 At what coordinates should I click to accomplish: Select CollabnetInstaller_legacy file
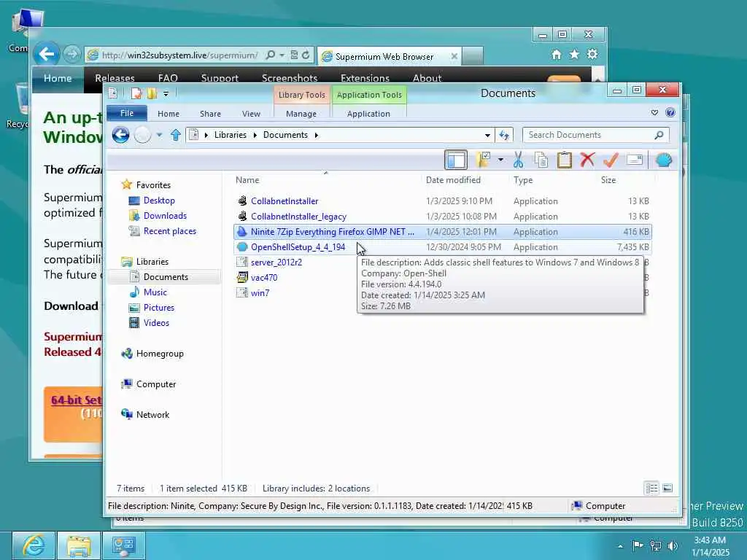coord(298,216)
